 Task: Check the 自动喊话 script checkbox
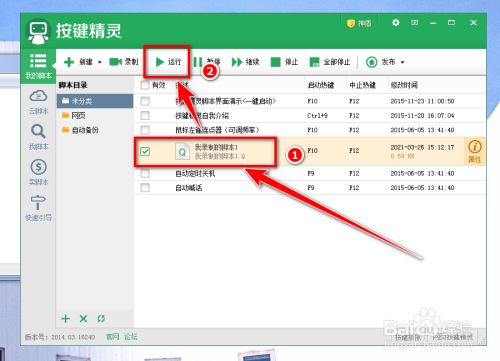[x=145, y=188]
